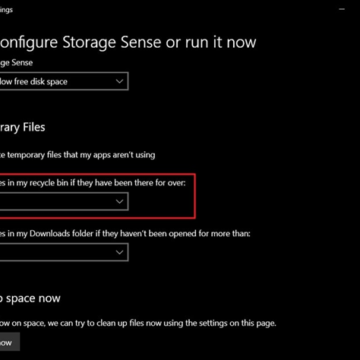Minimize the Settings window
Viewport: 360px width, 360px height.
point(342,10)
